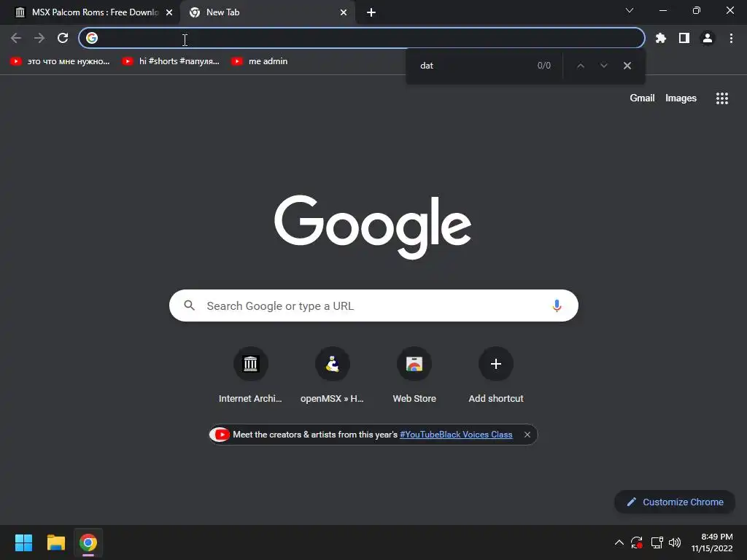The height and width of the screenshot is (560, 747).
Task: Click Customize Chrome button
Action: point(675,502)
